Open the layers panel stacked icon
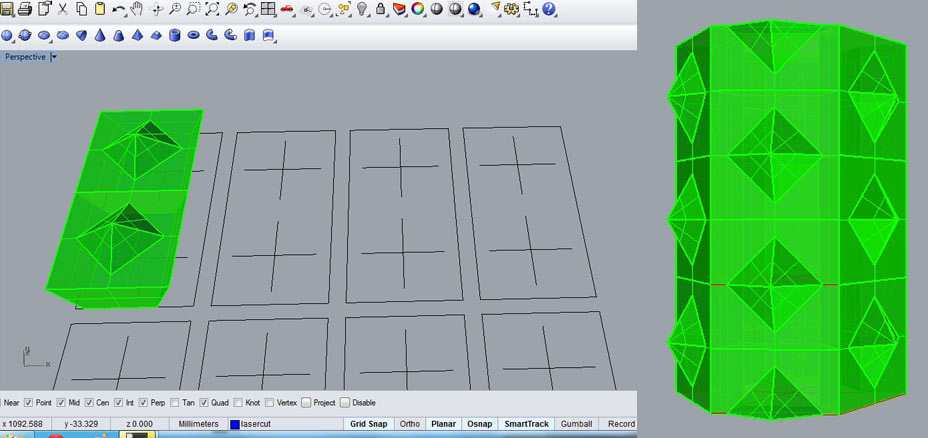The width and height of the screenshot is (928, 438). tap(399, 9)
